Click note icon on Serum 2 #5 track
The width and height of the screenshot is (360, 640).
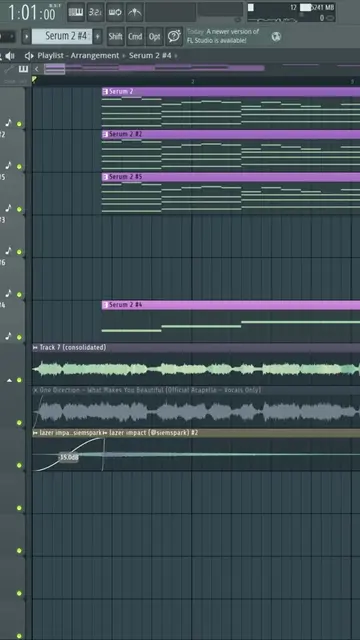click(8, 208)
